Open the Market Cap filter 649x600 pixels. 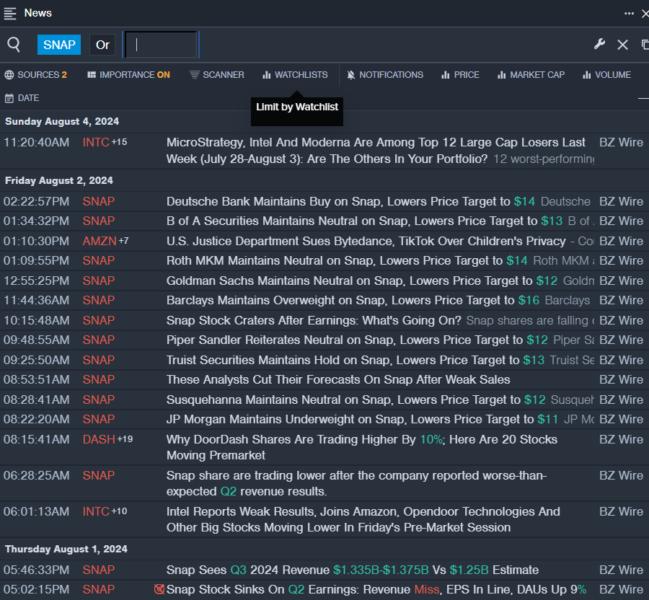[531, 75]
